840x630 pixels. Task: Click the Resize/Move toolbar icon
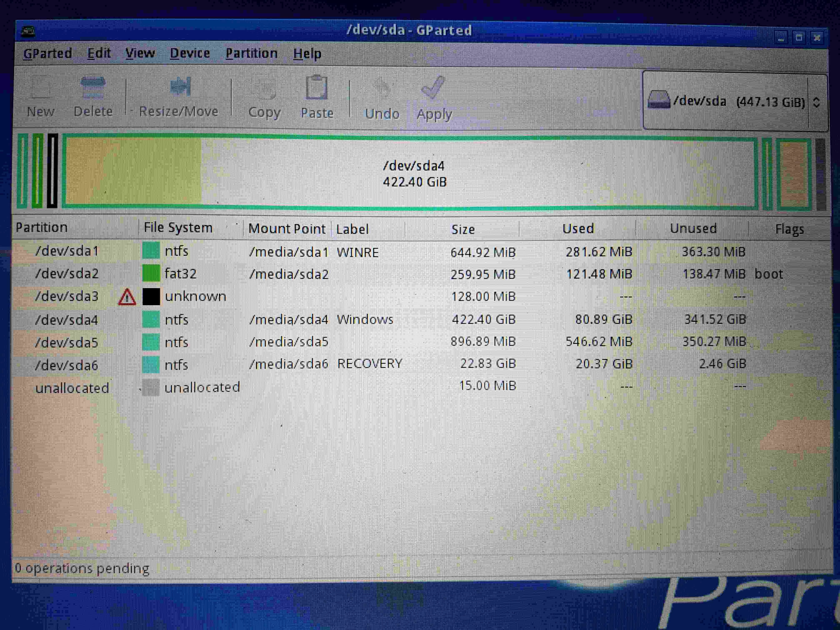180,87
